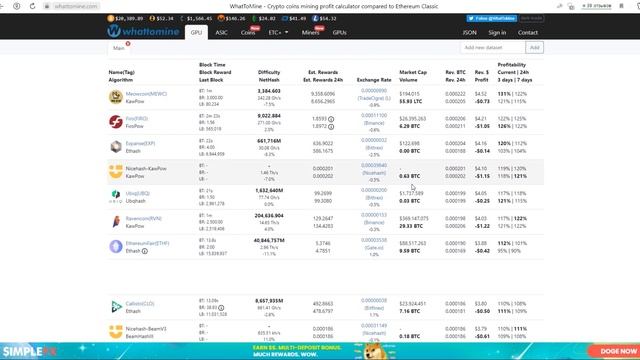Click the browser address bar whattomine.com
The image size is (640, 360).
[76, 6]
